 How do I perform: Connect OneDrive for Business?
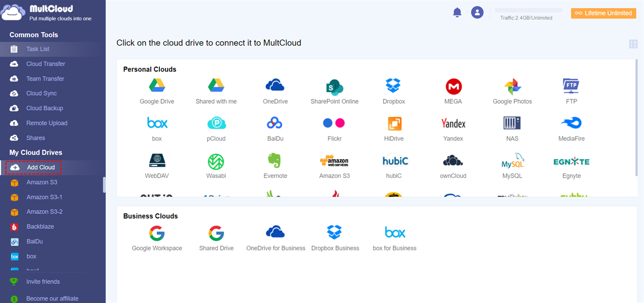275,238
